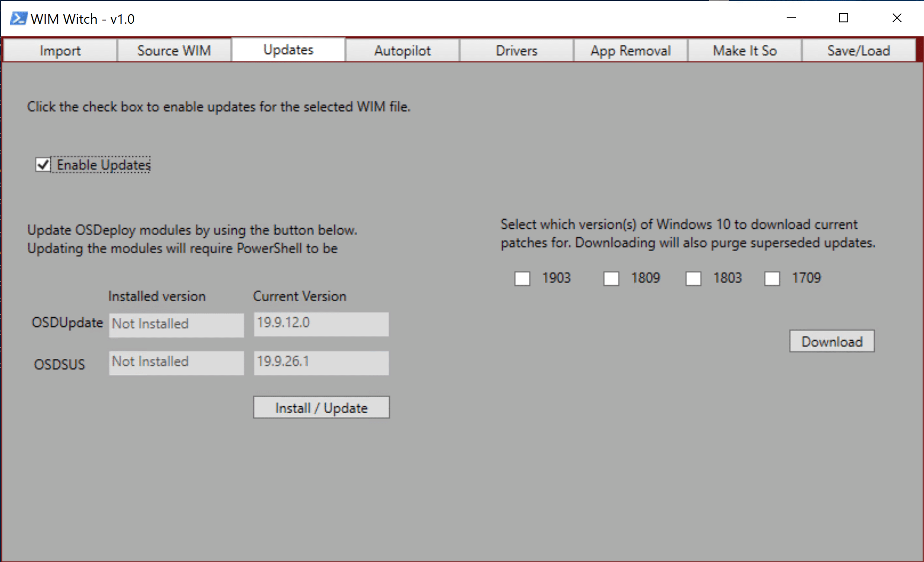Viewport: 924px width, 562px height.
Task: Tick the 1903 version checkbox
Action: pyautogui.click(x=522, y=278)
